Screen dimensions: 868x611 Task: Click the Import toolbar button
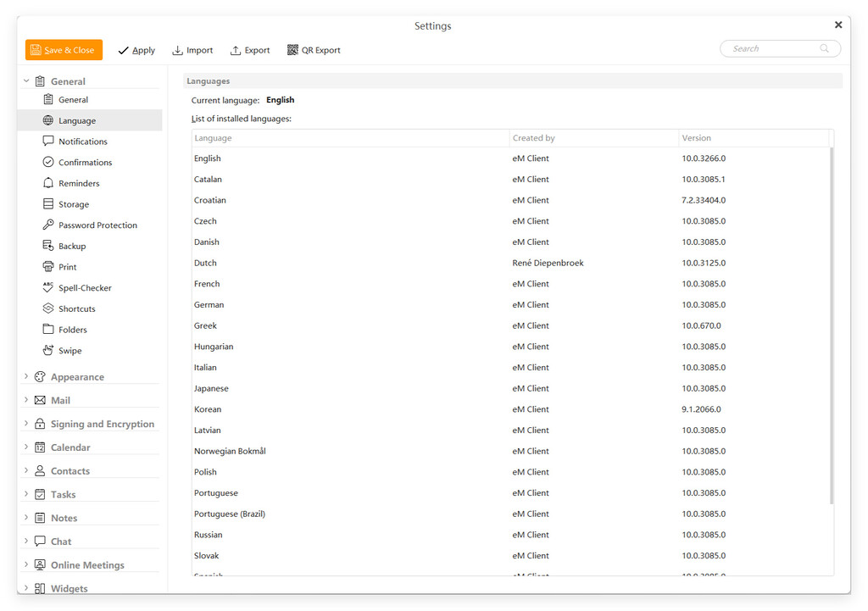tap(192, 50)
